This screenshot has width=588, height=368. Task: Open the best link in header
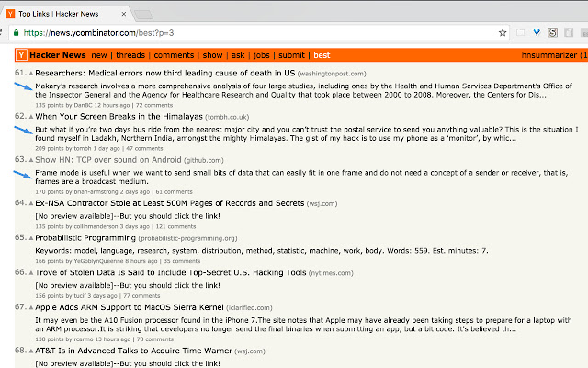[322, 55]
